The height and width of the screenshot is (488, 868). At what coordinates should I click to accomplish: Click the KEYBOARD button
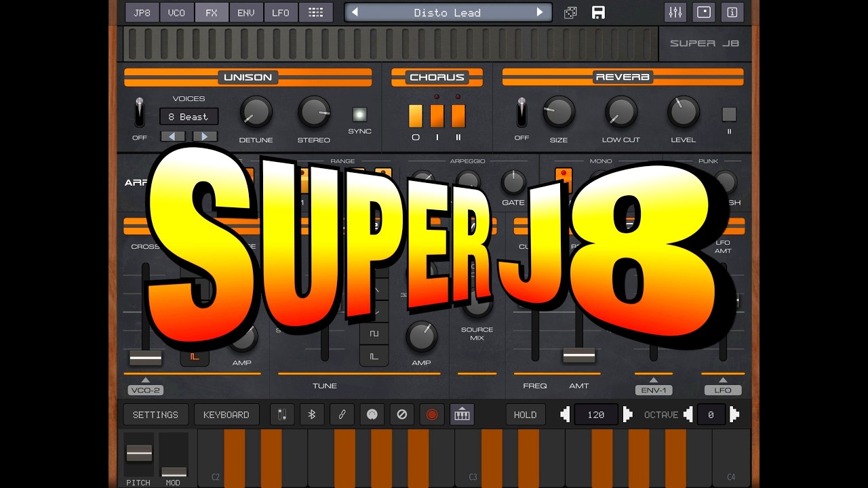226,414
